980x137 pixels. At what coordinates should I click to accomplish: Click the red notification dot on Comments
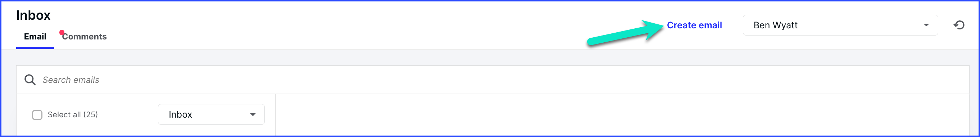click(x=62, y=33)
